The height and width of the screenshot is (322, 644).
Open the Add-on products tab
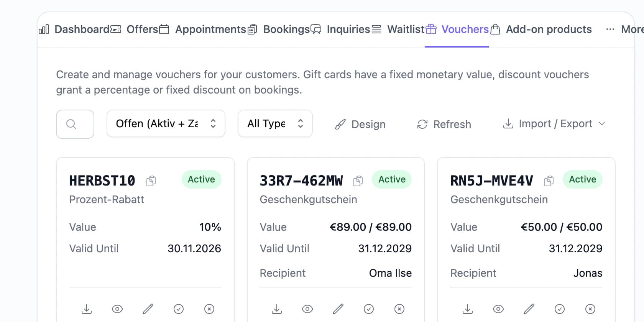coord(541,30)
